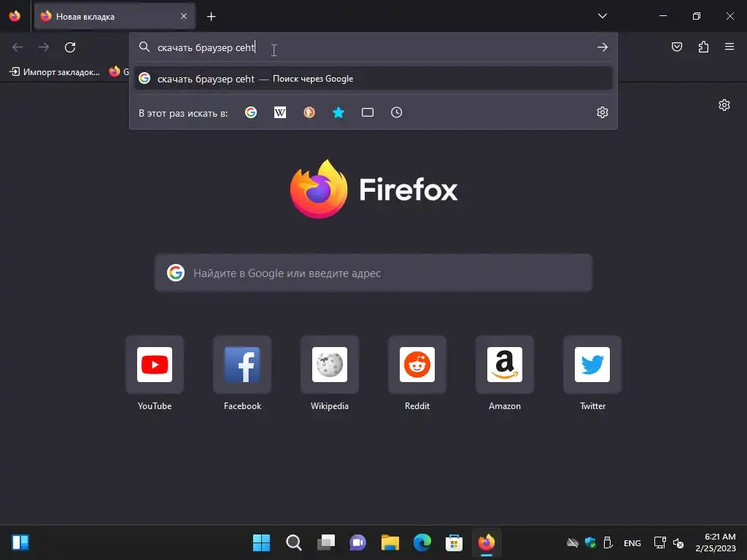The height and width of the screenshot is (560, 747).
Task: Click the back navigation arrow
Action: (x=18, y=47)
